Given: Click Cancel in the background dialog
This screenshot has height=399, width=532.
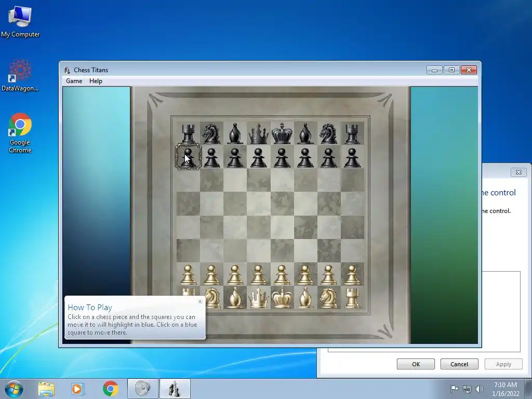Looking at the screenshot, I should coord(459,364).
